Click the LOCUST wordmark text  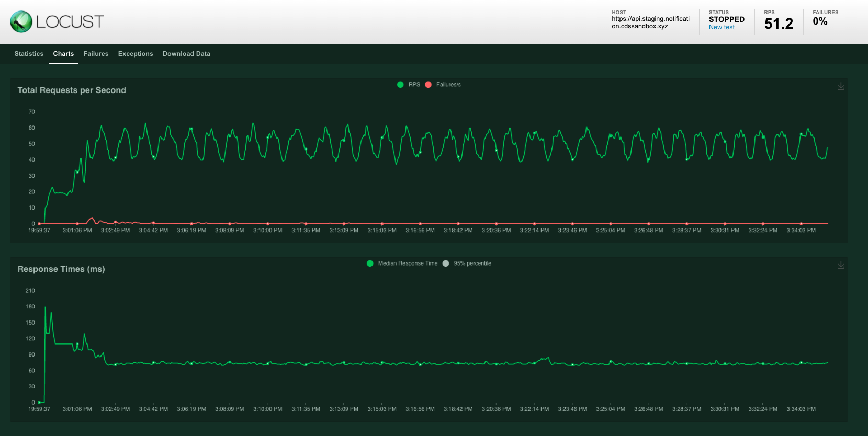(x=70, y=22)
